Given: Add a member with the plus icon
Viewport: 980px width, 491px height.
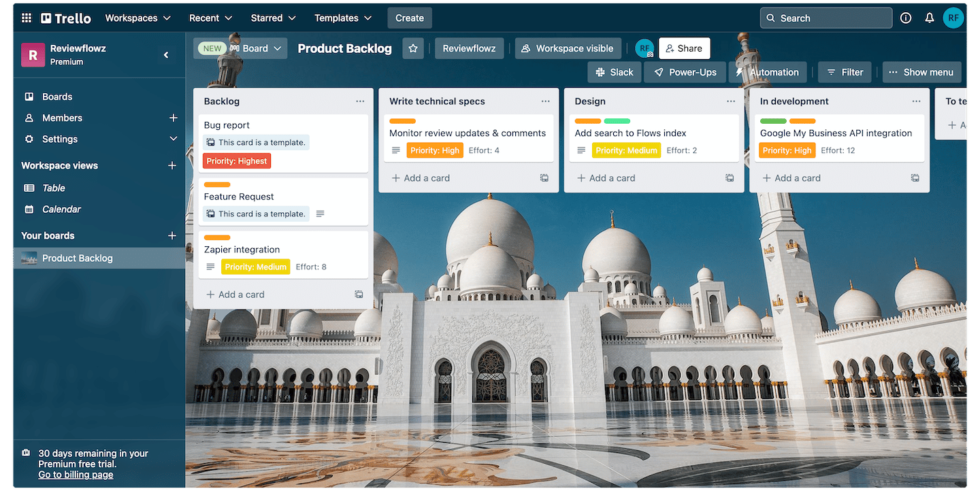Looking at the screenshot, I should [x=173, y=118].
